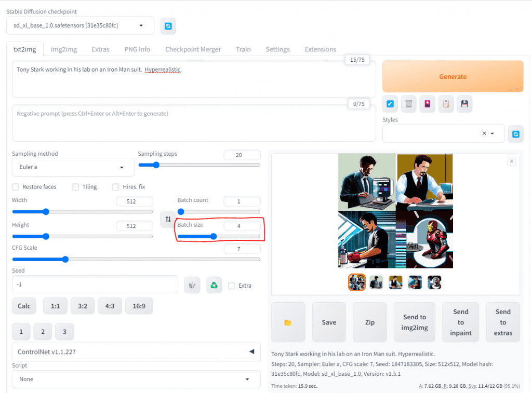532x393 pixels.
Task: Send the image to extras
Action: pyautogui.click(x=503, y=322)
